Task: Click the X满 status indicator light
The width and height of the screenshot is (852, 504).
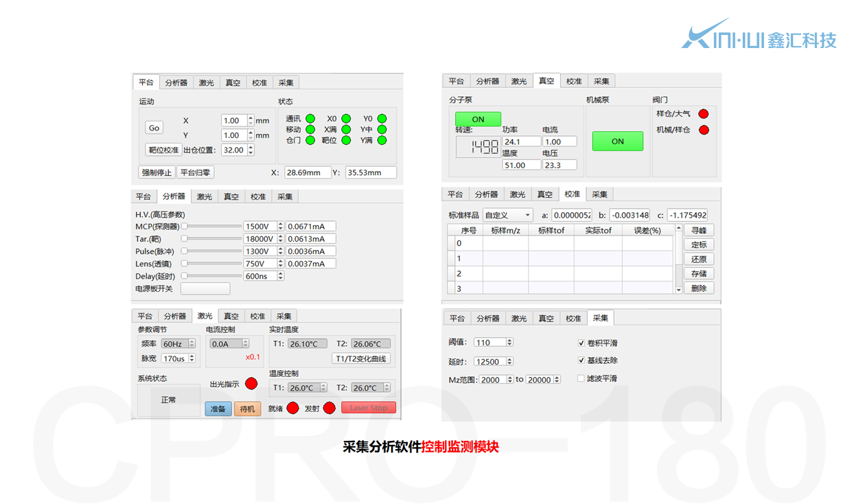Action: pos(346,129)
